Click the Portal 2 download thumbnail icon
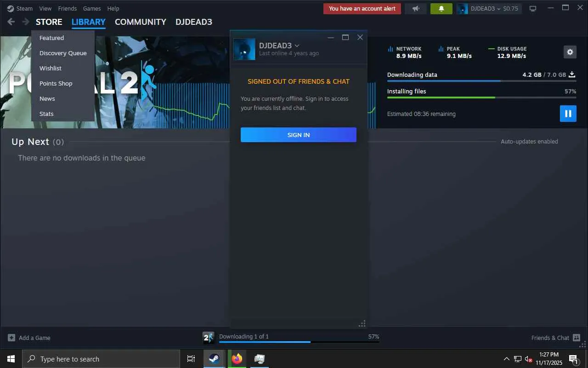The image size is (588, 368). 209,338
